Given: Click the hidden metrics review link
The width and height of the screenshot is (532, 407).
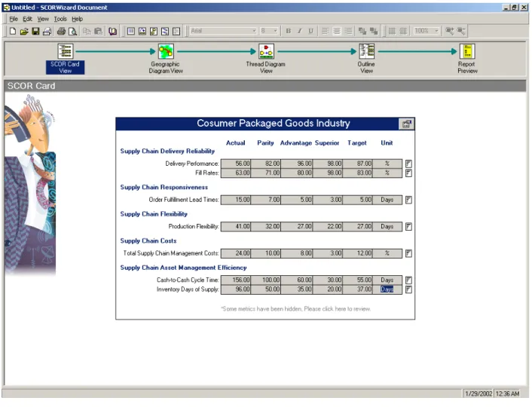Looking at the screenshot, I should 295,309.
